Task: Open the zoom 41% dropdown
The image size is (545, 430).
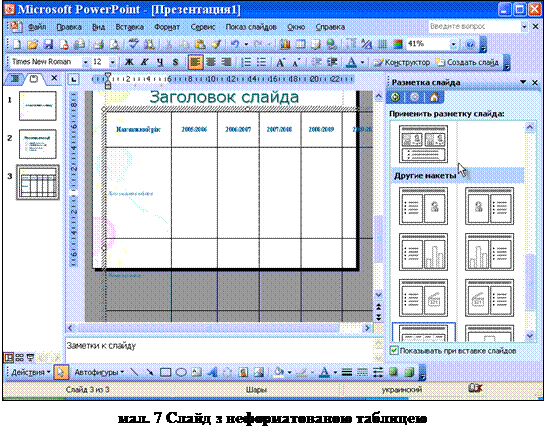Action: point(453,44)
